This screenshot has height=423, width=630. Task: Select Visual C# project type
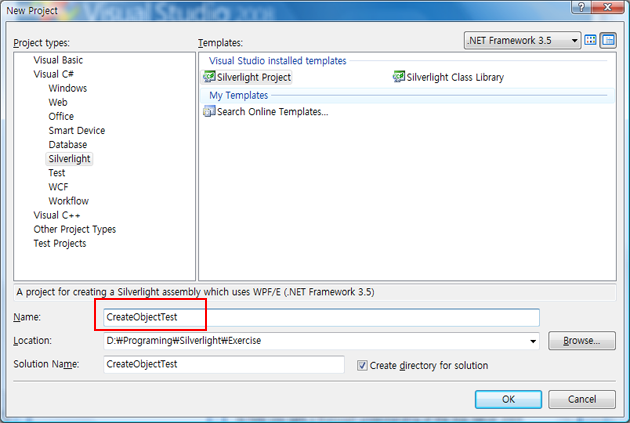point(53,74)
